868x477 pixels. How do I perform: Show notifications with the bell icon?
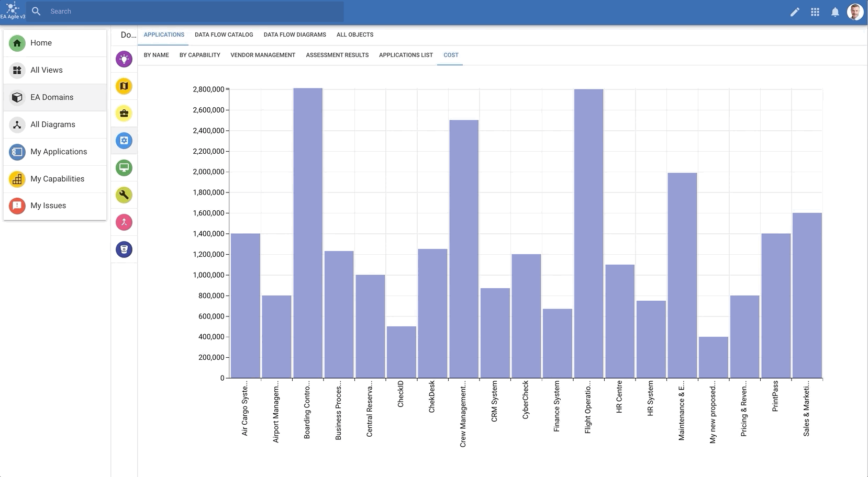[835, 12]
